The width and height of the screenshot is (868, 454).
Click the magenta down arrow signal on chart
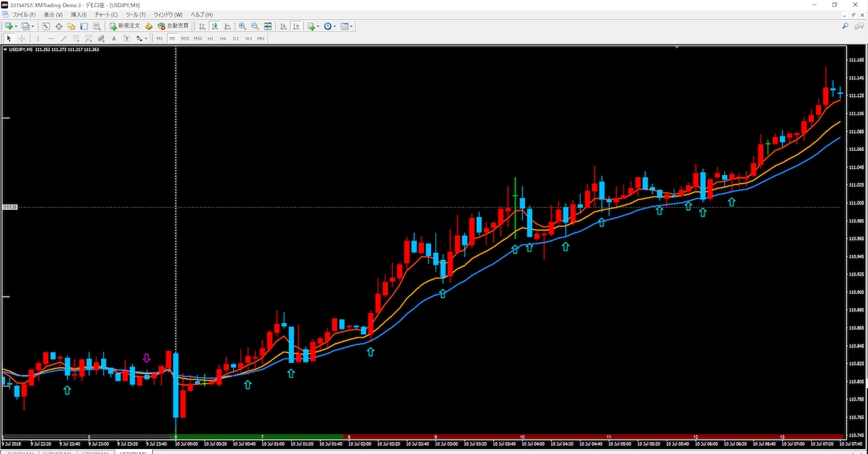click(147, 358)
